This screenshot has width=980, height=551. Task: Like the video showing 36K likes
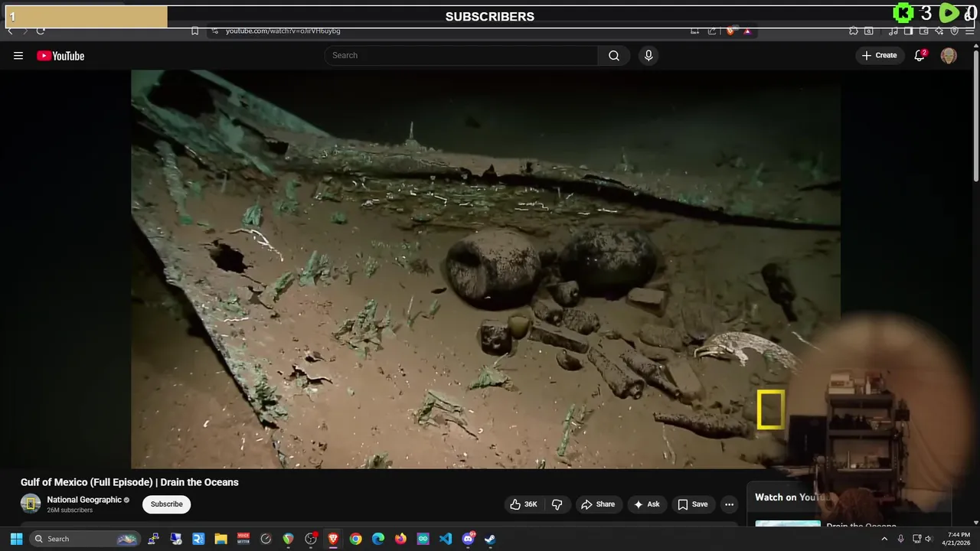(524, 504)
